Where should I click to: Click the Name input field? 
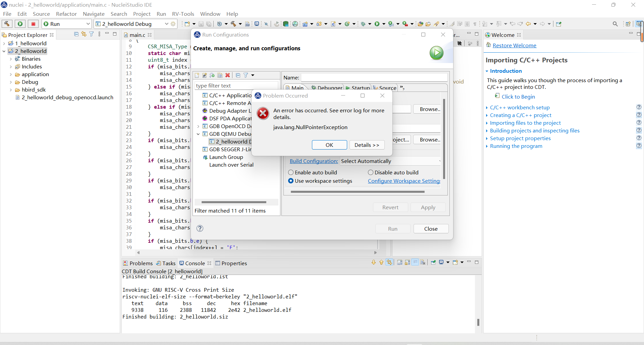(374, 77)
